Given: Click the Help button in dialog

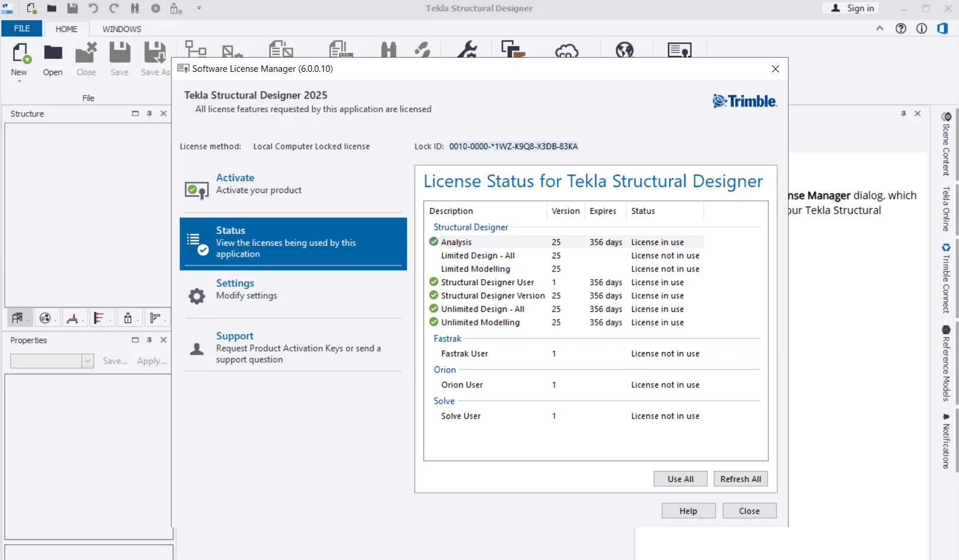Looking at the screenshot, I should [688, 511].
